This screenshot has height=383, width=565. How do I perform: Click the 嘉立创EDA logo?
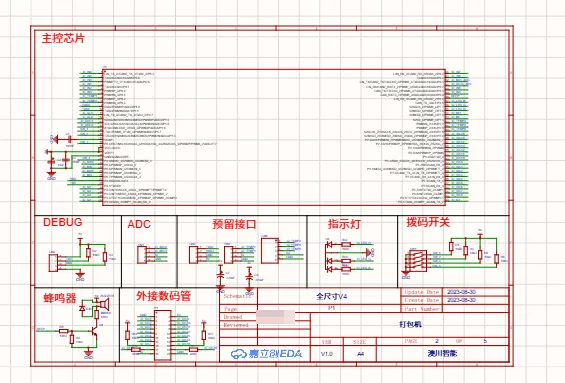(x=266, y=354)
